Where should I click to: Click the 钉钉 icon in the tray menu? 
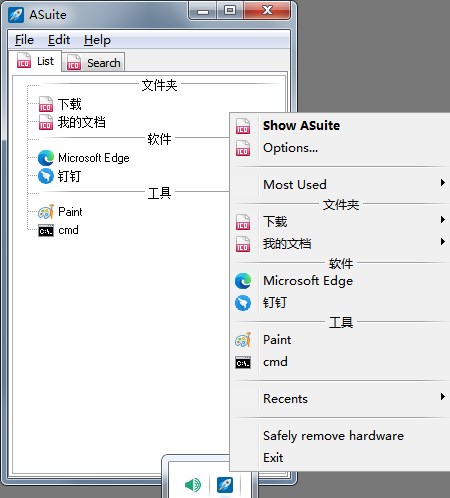point(243,303)
